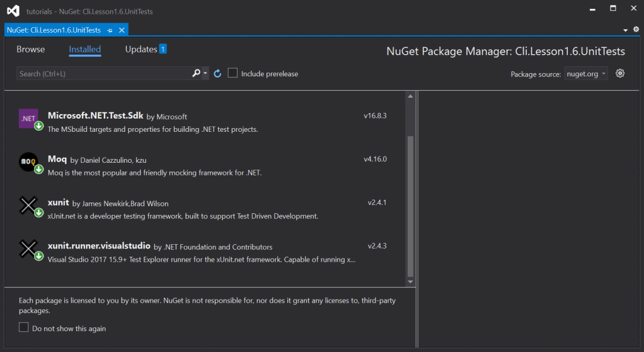Open the Updates tab

point(141,49)
